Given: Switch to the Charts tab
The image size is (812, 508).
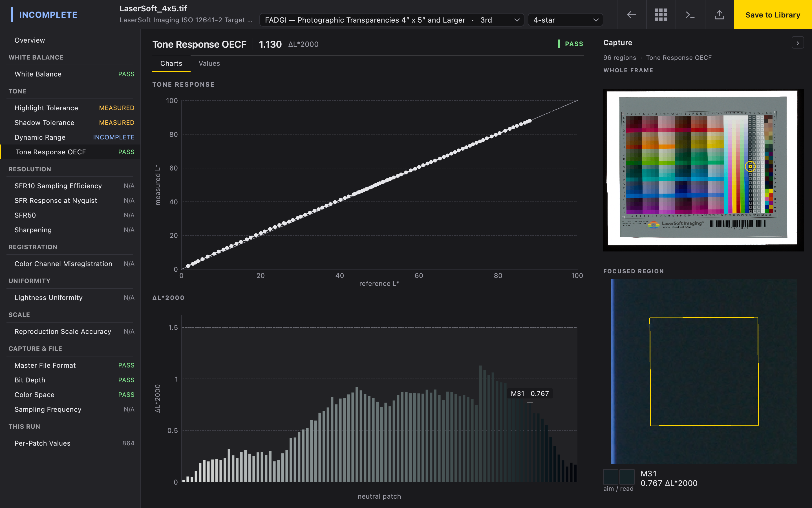Looking at the screenshot, I should pos(171,63).
